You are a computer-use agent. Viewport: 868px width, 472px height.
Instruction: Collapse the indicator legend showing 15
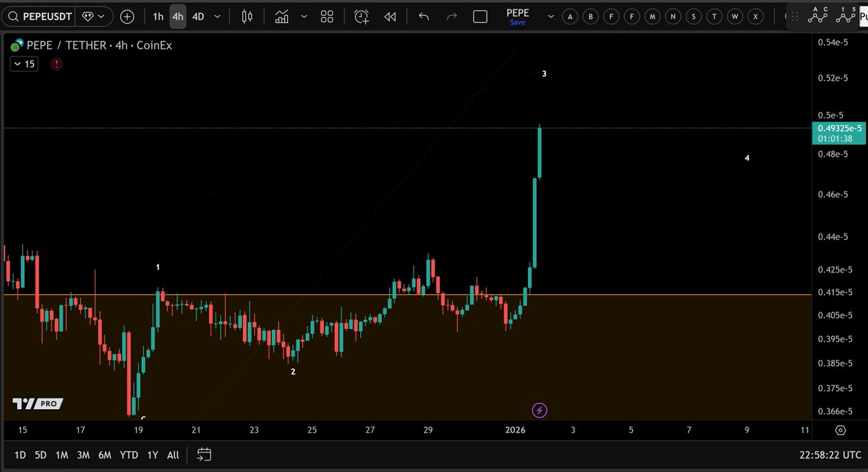tap(23, 64)
